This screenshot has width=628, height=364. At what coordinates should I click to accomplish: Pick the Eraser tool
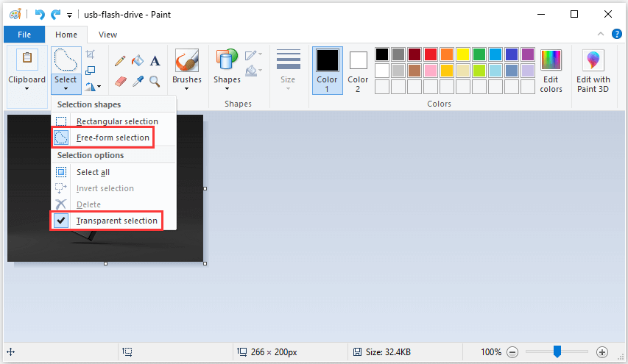(120, 82)
